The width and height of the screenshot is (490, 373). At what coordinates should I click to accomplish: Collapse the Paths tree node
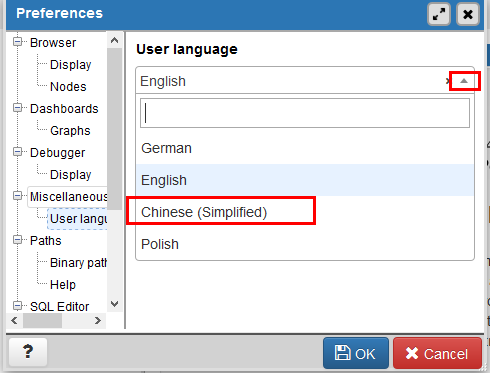click(x=17, y=240)
